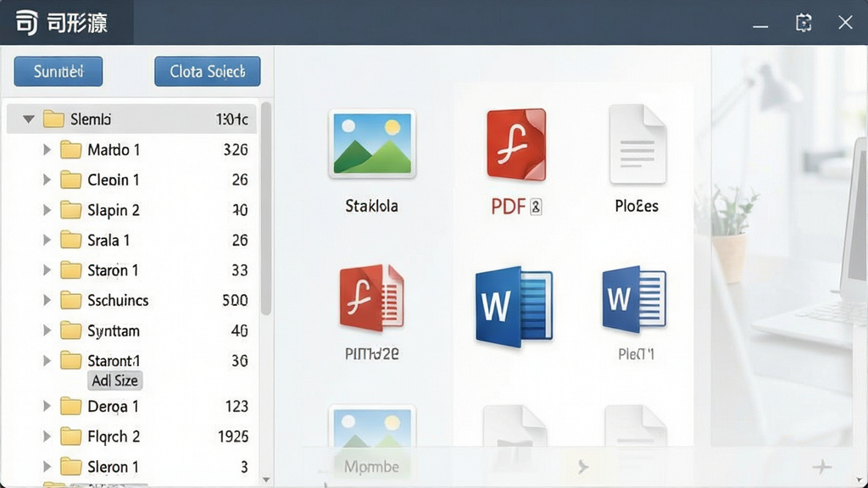Click the arrow icon in the bottom bar

click(x=583, y=467)
